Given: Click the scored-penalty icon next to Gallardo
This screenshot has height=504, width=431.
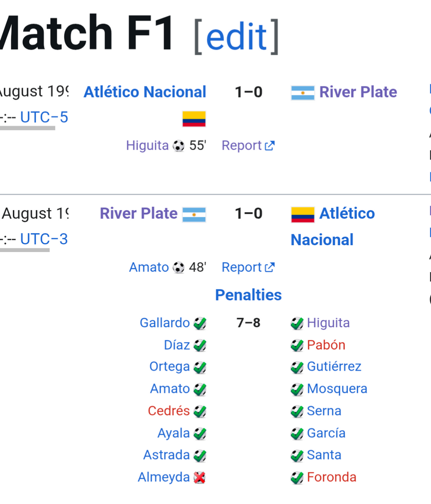Looking at the screenshot, I should click(199, 323).
